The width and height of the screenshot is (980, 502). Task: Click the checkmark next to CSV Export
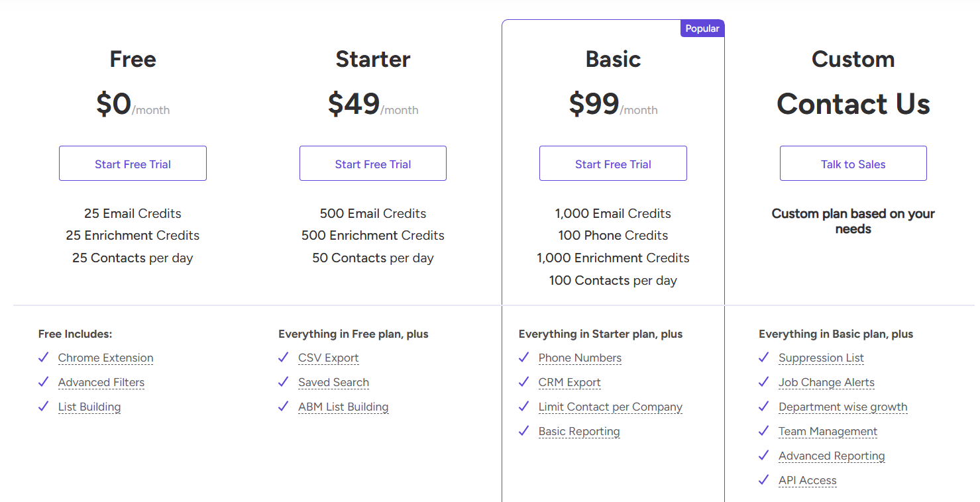(284, 358)
